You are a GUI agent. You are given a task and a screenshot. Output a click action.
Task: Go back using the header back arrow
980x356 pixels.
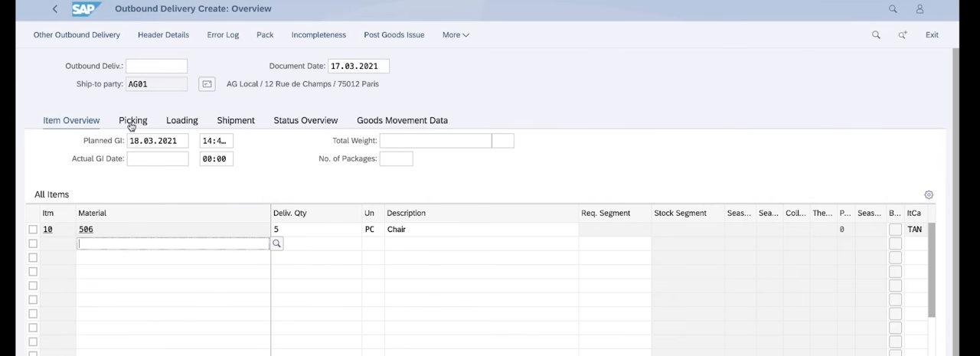tap(54, 9)
